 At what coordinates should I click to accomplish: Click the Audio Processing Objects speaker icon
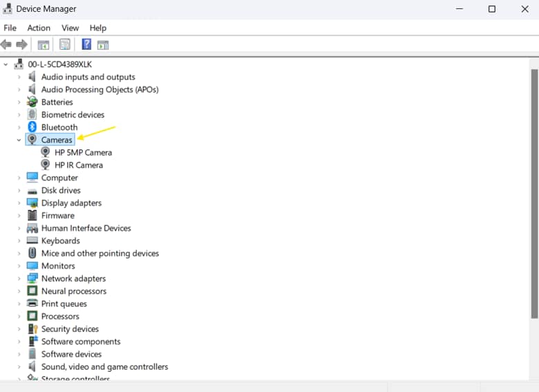(32, 89)
